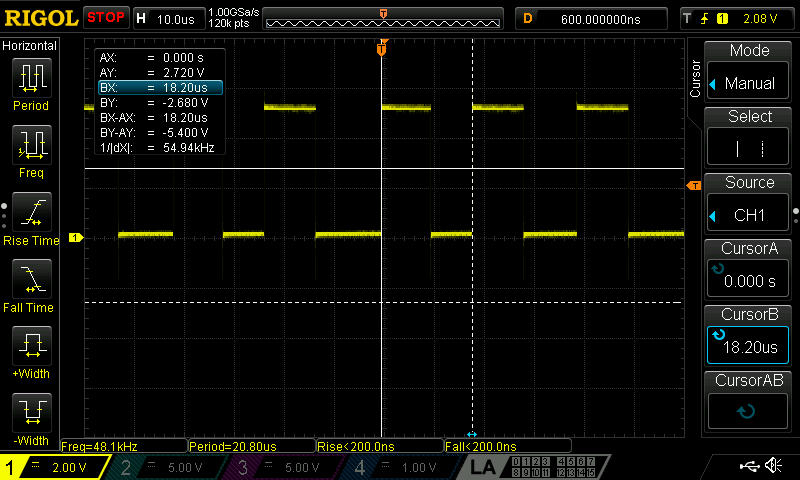This screenshot has height=480, width=800.
Task: Open the Source CH1 selector
Action: point(747,204)
